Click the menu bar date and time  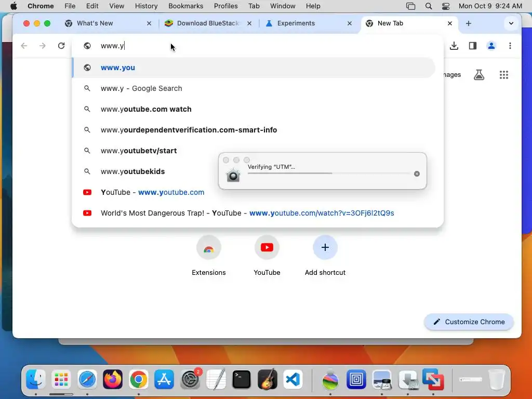pyautogui.click(x=490, y=6)
